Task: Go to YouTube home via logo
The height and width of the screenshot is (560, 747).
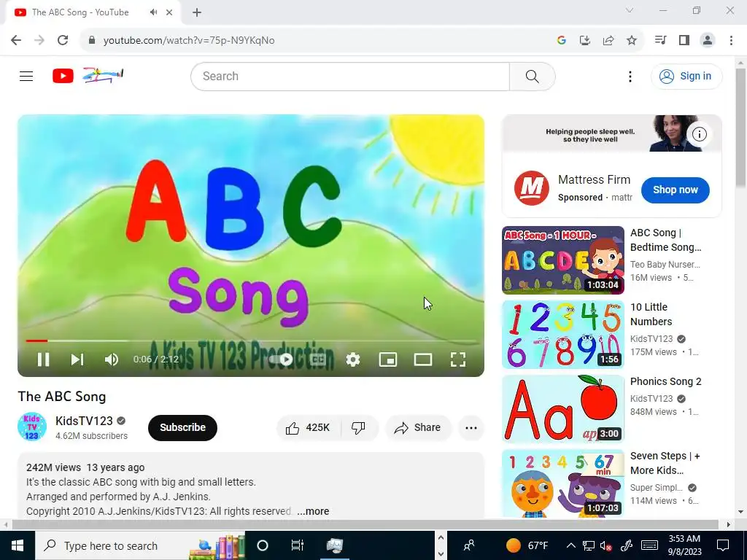Action: pos(88,76)
